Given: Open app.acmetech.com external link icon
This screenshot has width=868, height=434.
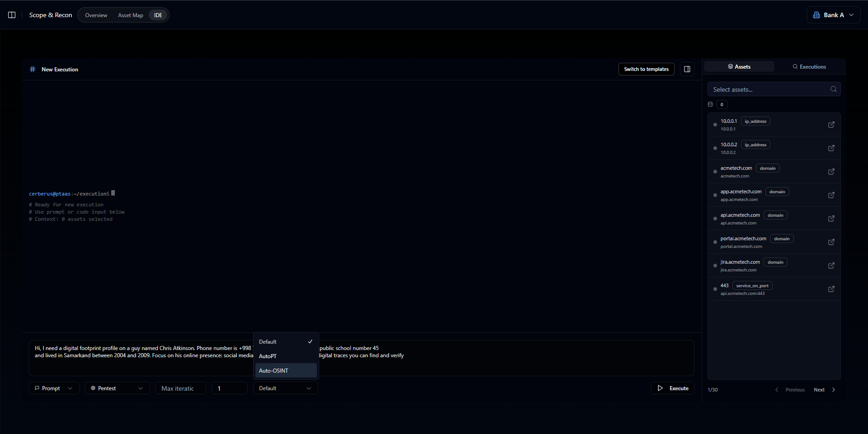Looking at the screenshot, I should [x=831, y=195].
